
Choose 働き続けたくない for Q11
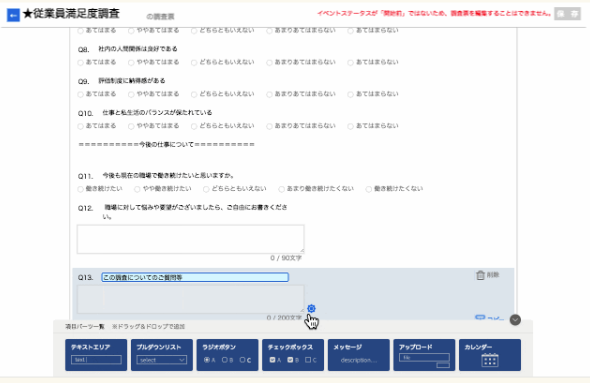[x=369, y=189]
